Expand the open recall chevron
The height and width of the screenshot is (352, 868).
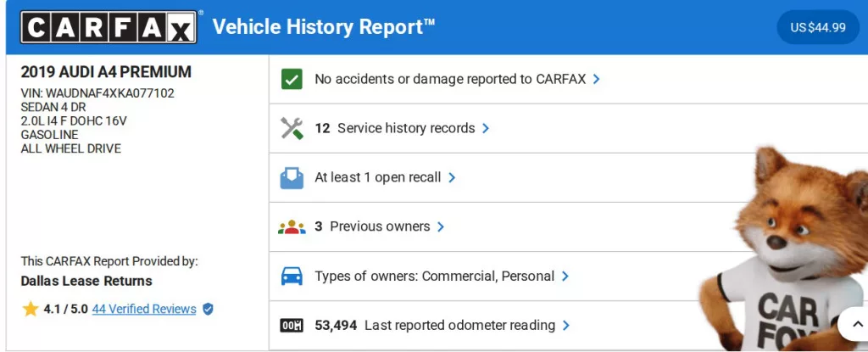click(x=452, y=178)
